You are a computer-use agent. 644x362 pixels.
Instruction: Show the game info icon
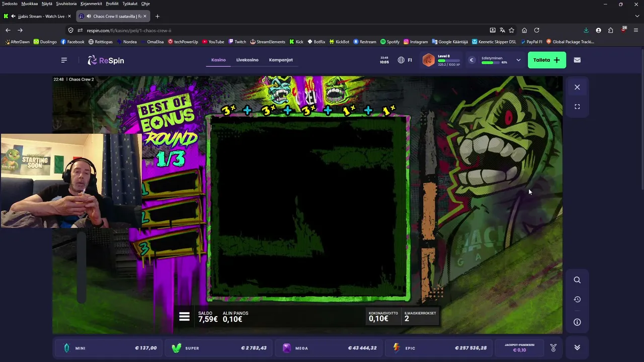577,322
